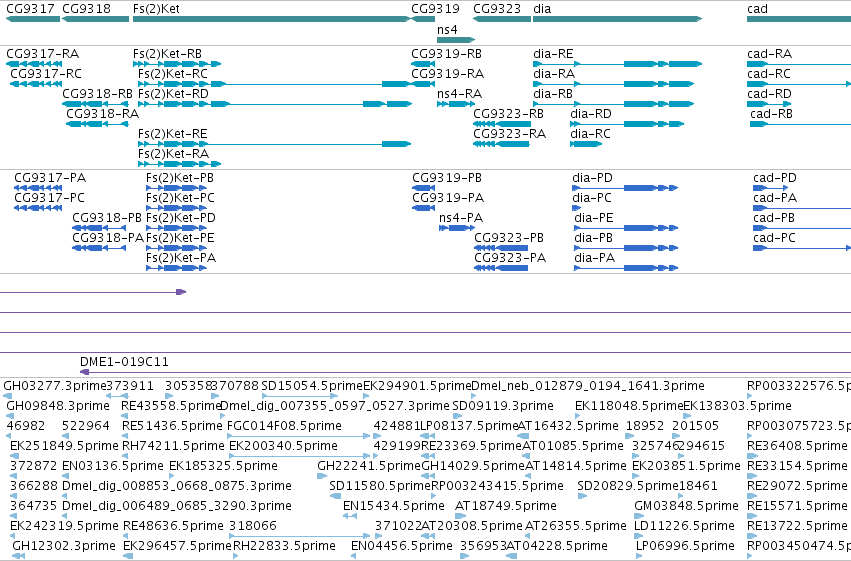Screen dimensions: 851x561
Task: Select EST Dmel_dig_006489_0685_3290.3prime
Action: tap(177, 506)
